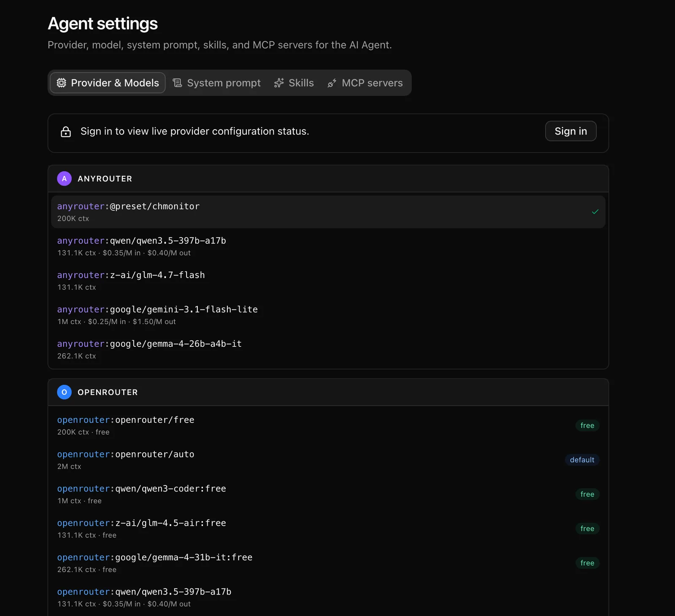The width and height of the screenshot is (675, 616).
Task: Choose anyrouter:google/gemini-3.1-flash-lite model
Action: tap(328, 315)
